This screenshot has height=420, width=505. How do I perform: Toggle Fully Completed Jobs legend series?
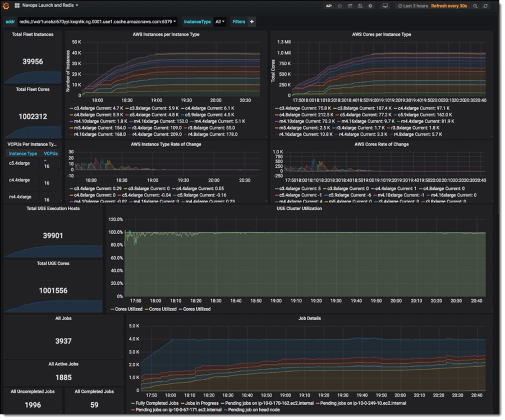point(155,403)
